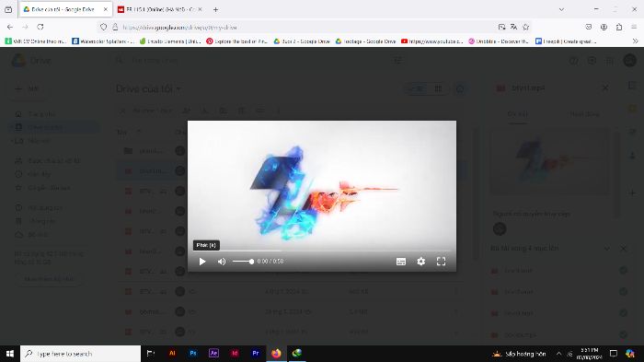644x362 pixels.
Task: Show hidden system tray icons
Action: click(558, 354)
